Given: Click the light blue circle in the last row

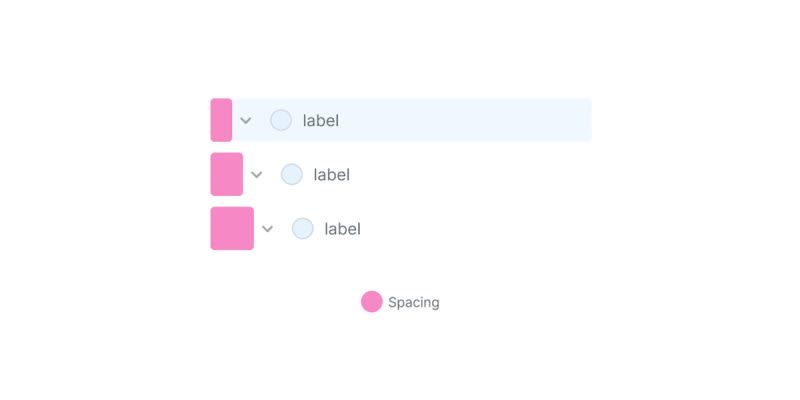Looking at the screenshot, I should tap(302, 228).
